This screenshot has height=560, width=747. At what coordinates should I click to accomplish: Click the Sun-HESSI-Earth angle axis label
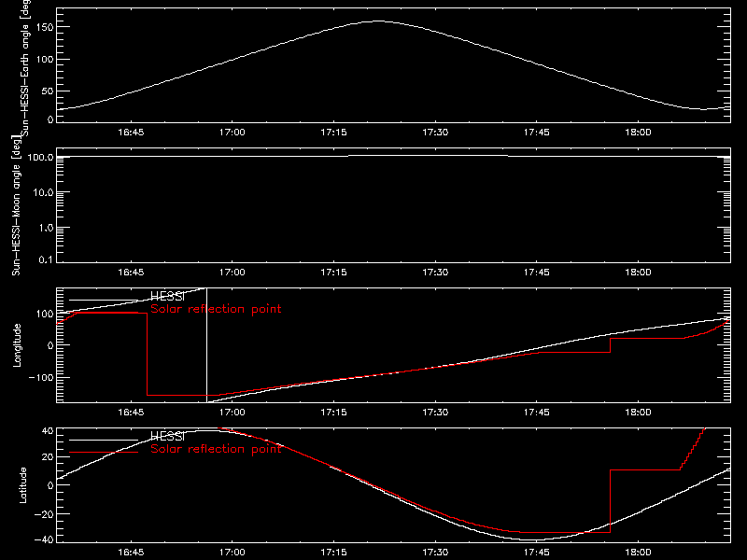click(x=25, y=67)
